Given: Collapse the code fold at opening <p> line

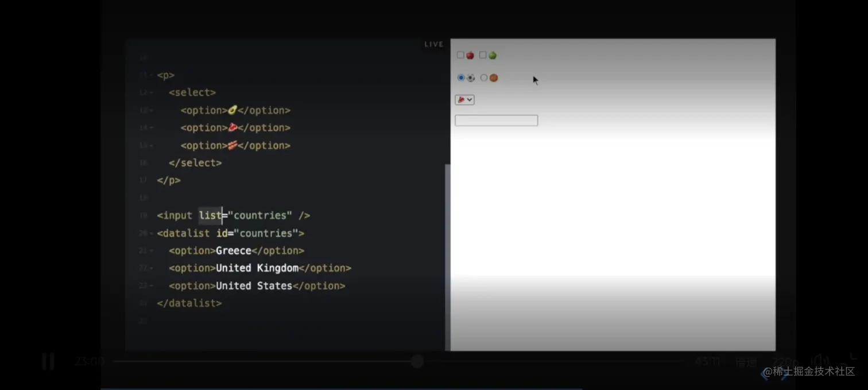Looking at the screenshot, I should (151, 75).
